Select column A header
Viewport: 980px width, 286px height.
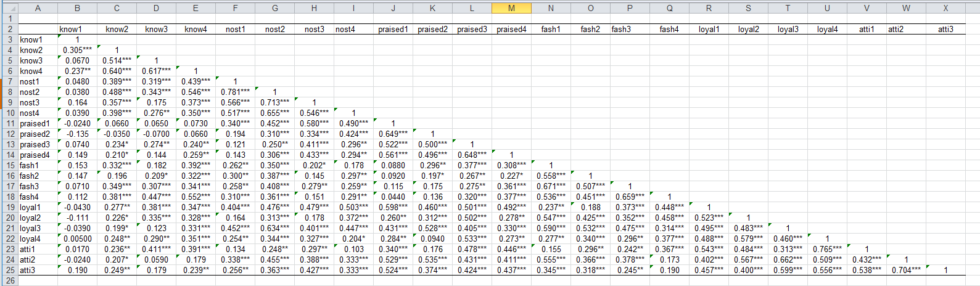38,8
